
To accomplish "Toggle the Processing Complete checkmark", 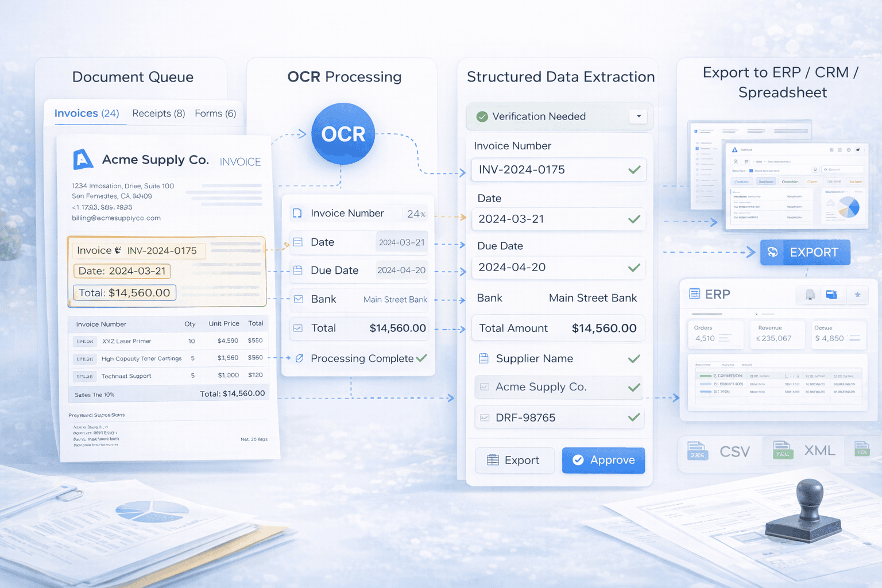I will click(x=421, y=358).
